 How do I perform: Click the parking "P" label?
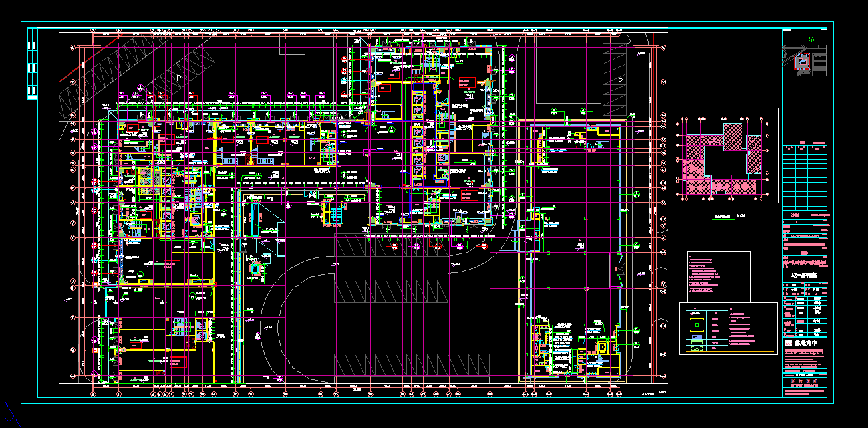click(178, 77)
